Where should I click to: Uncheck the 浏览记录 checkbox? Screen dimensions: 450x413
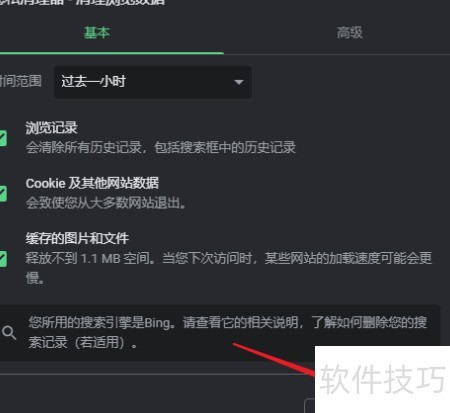pyautogui.click(x=3, y=138)
